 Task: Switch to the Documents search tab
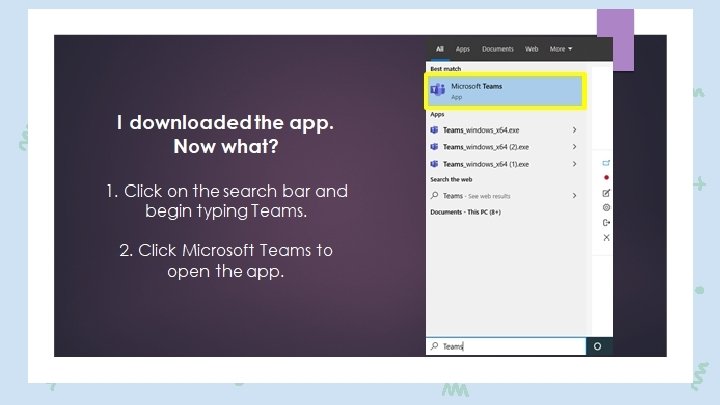(x=497, y=49)
